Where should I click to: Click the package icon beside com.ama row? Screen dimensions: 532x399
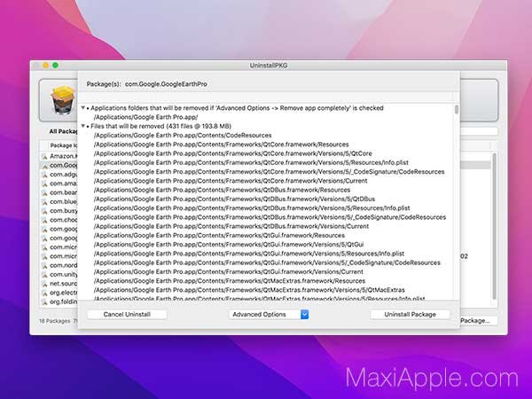coord(44,184)
